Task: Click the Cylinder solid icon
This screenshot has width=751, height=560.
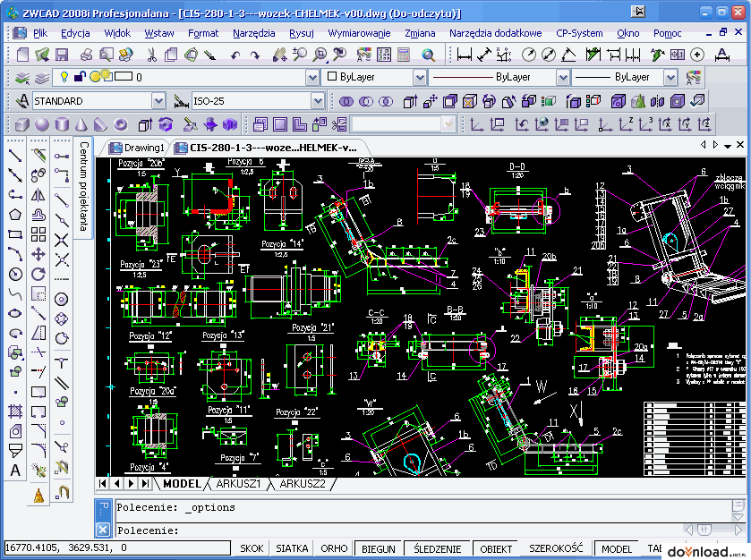Action: coord(62,125)
